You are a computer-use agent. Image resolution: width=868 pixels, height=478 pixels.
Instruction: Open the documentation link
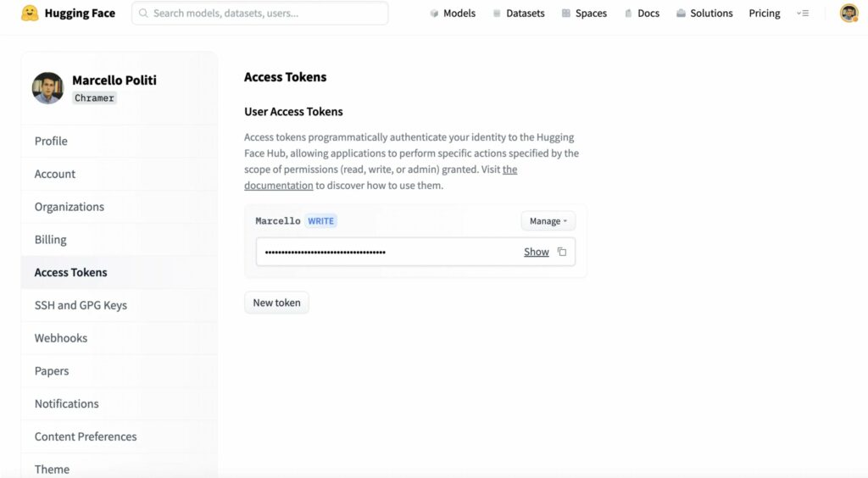click(279, 185)
